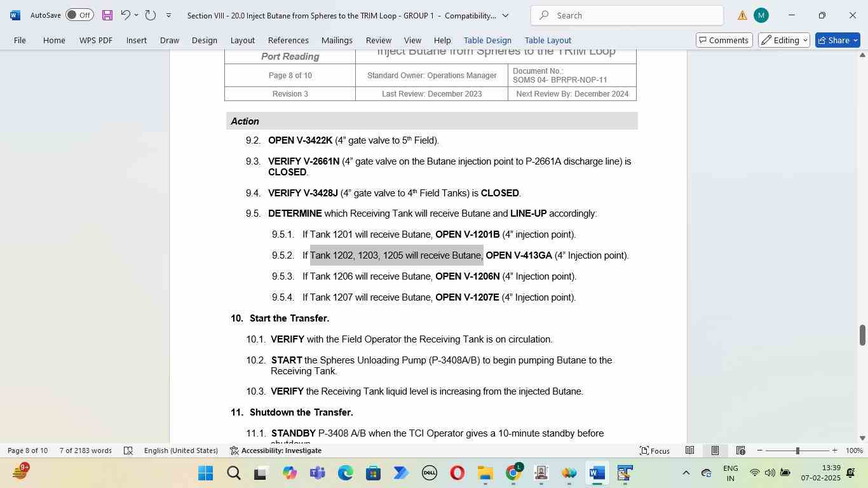This screenshot has width=868, height=488.
Task: Click English (United States) language indicator
Action: [x=180, y=451]
